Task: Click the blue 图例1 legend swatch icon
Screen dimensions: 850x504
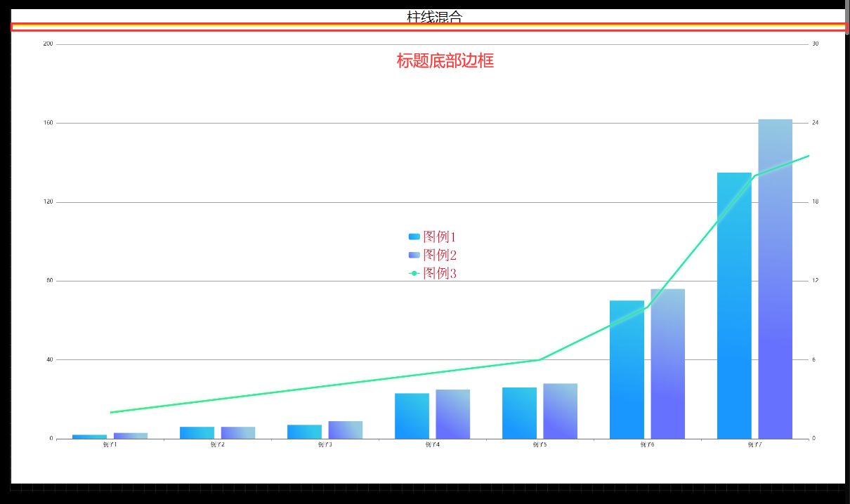Action: 414,237
